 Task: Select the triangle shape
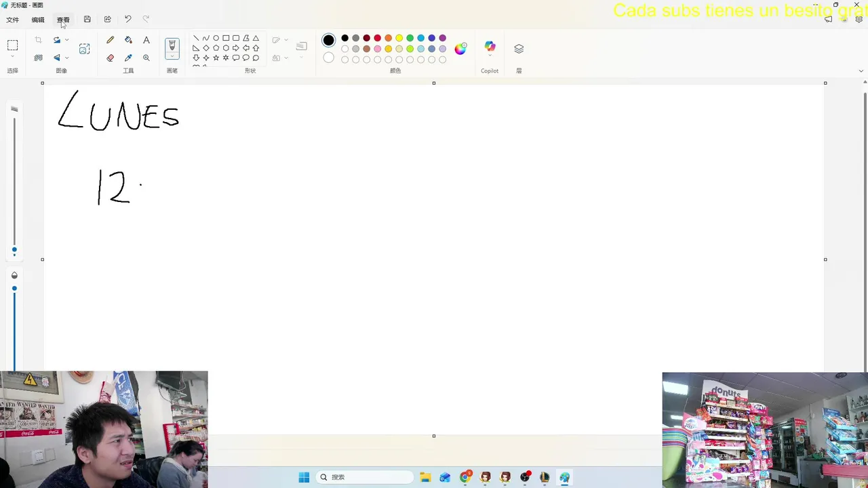pos(256,38)
